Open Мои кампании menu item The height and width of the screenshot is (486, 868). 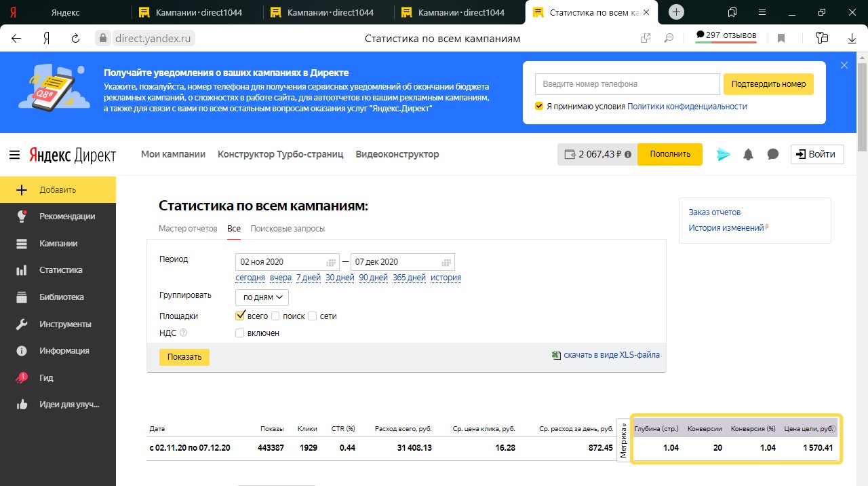coord(173,154)
